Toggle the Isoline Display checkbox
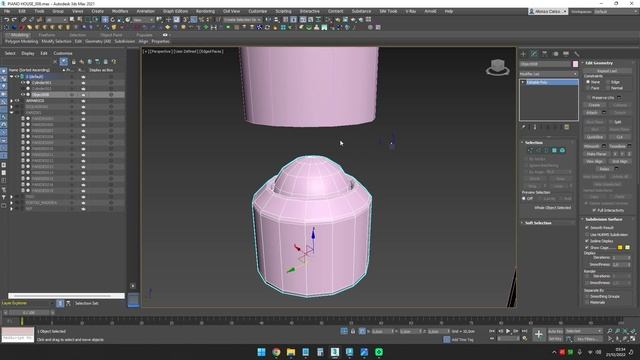 [587, 241]
